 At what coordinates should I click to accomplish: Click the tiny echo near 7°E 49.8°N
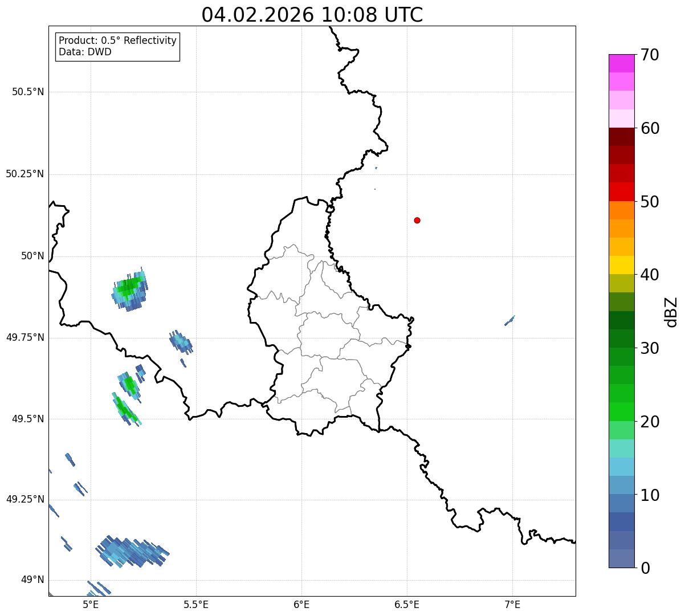pos(509,321)
